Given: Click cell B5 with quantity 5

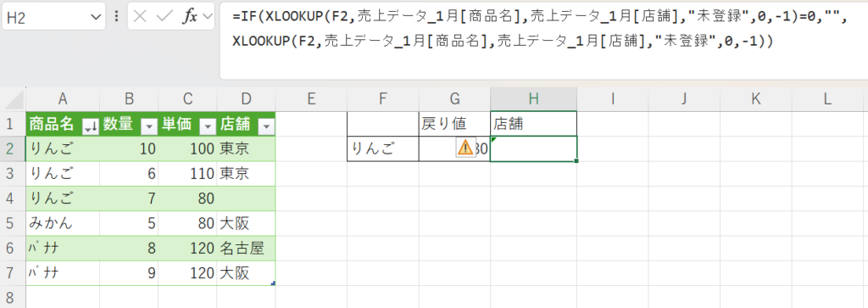Looking at the screenshot, I should [129, 223].
